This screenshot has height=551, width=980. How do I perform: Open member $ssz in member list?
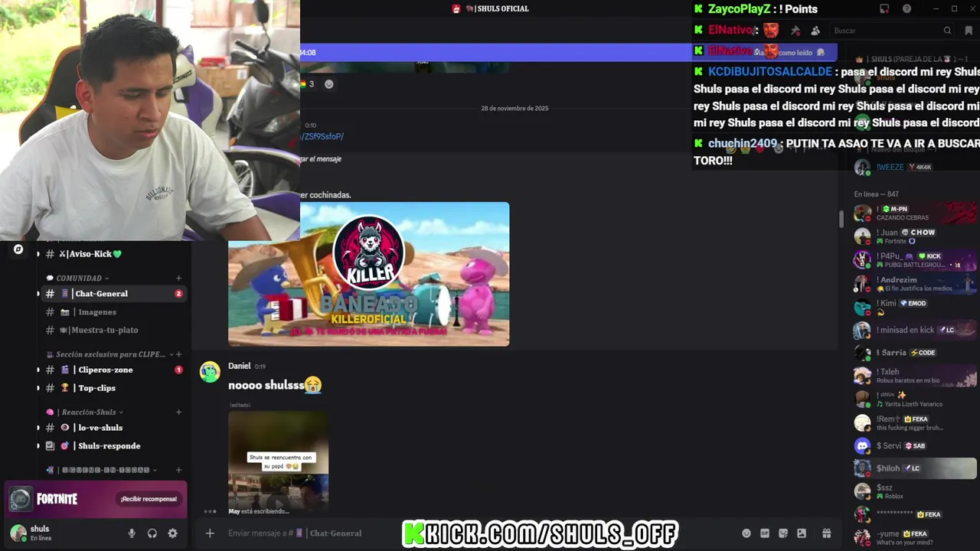[x=916, y=491]
